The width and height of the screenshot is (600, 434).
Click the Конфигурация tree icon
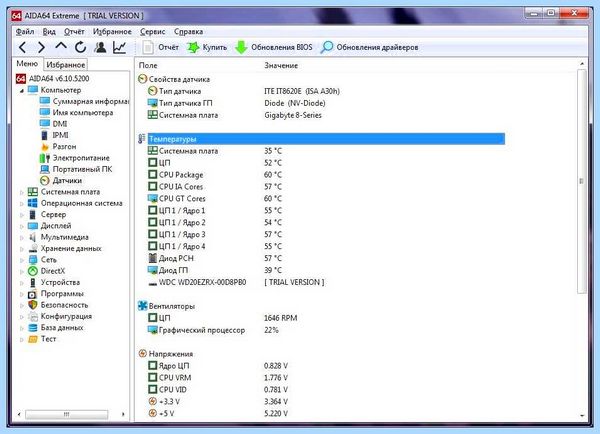(33, 317)
